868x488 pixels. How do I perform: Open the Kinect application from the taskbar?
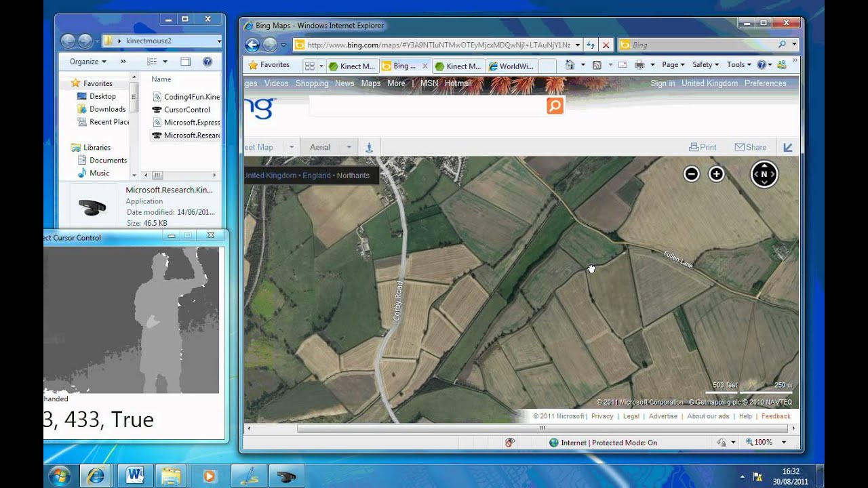tap(287, 476)
